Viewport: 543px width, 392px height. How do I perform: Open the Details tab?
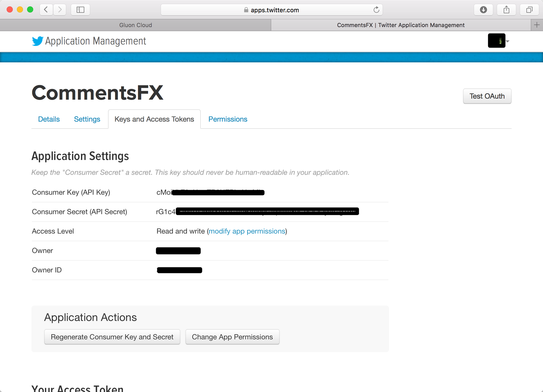[x=49, y=119]
